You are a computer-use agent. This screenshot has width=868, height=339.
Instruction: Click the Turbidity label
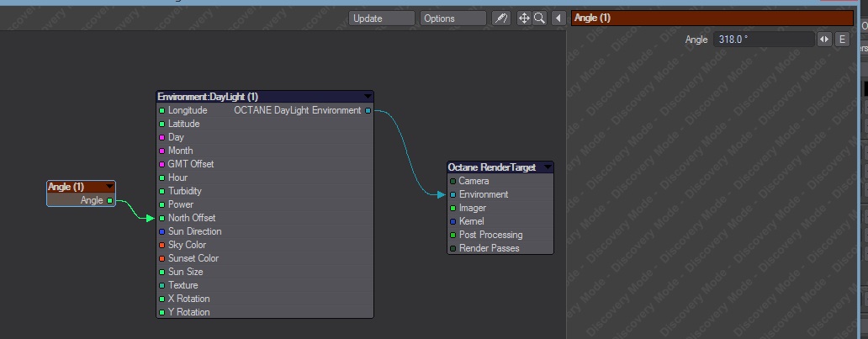pyautogui.click(x=185, y=191)
